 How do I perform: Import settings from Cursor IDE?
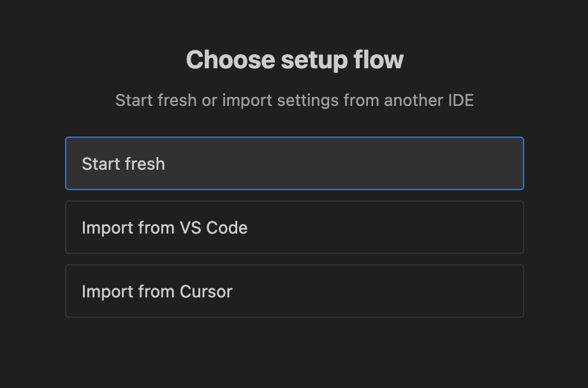click(294, 291)
